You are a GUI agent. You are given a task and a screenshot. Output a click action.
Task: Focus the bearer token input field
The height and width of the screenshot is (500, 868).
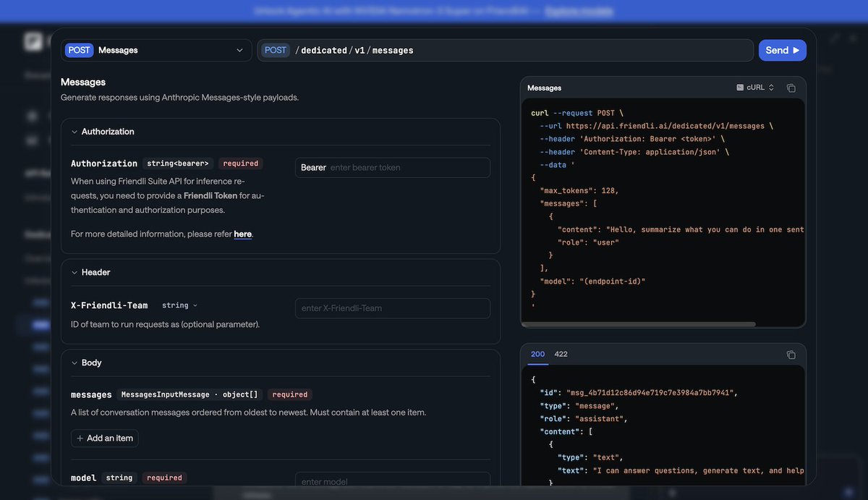(x=393, y=167)
